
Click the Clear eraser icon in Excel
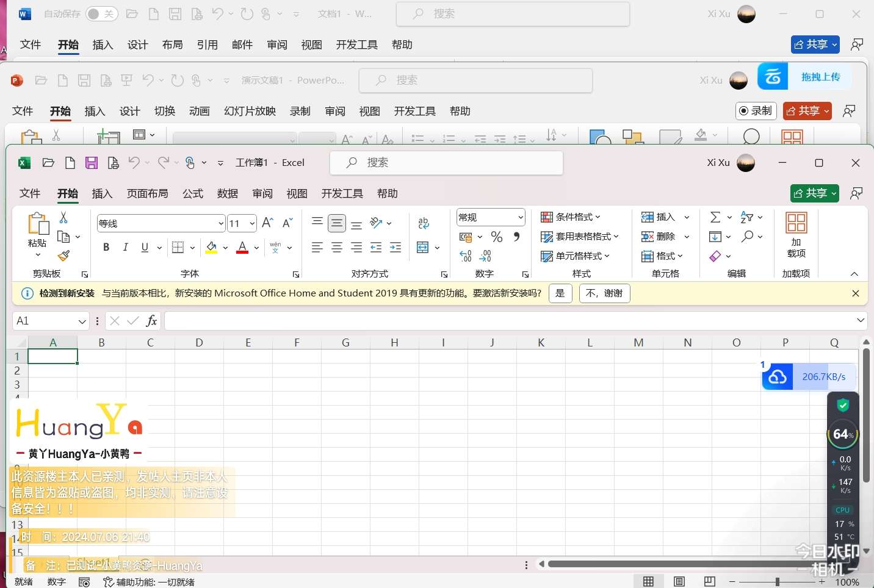coord(715,256)
